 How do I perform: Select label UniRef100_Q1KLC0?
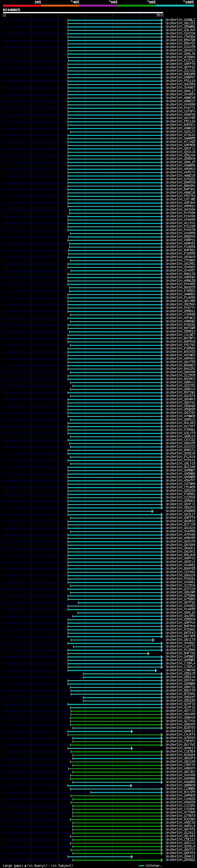click(x=180, y=132)
